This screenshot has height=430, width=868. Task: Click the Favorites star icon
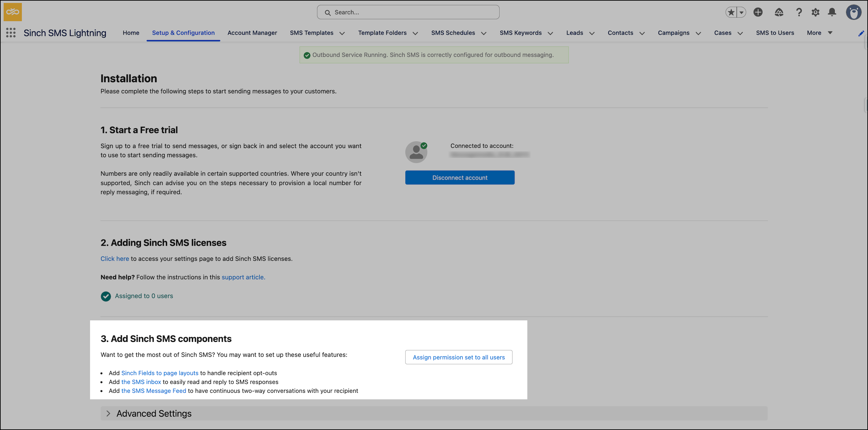[731, 12]
